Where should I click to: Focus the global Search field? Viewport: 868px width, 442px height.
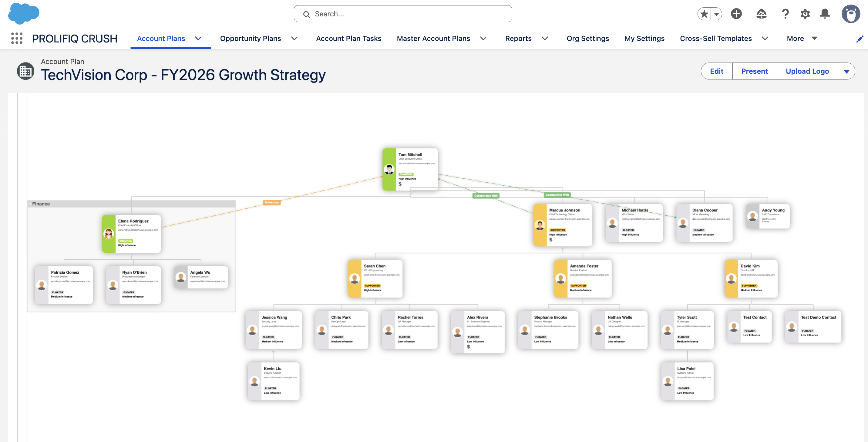click(403, 14)
